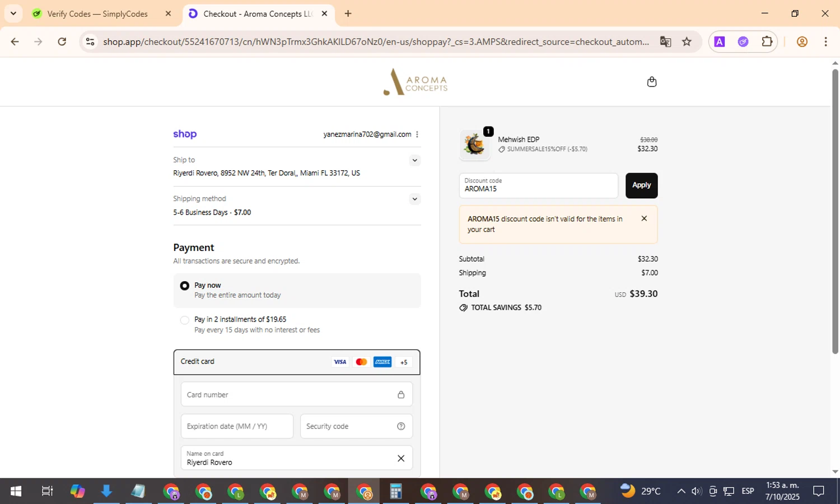840x504 pixels.
Task: Choose Pay in 2 installments option
Action: click(x=184, y=320)
